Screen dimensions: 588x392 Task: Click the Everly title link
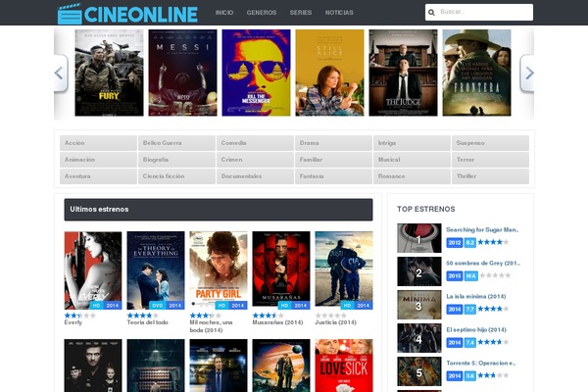coord(73,322)
